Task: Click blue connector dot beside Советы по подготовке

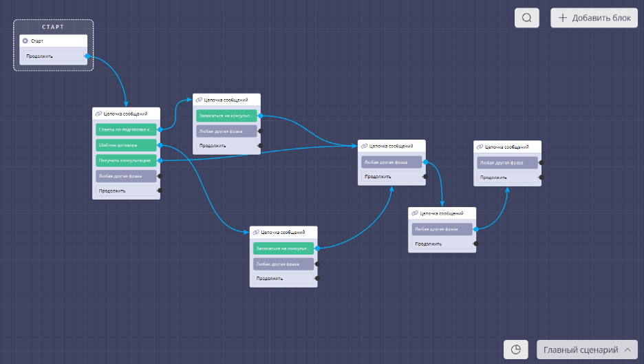Action: click(x=160, y=129)
